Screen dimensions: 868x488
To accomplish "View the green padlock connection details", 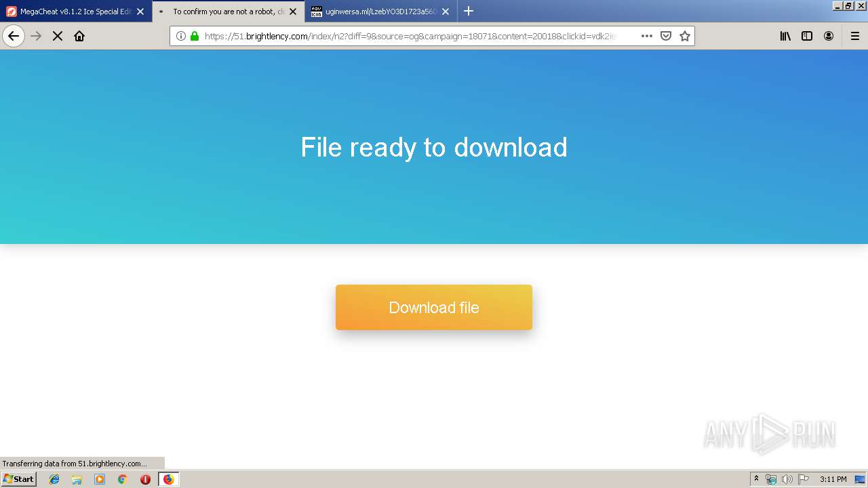I will [x=195, y=36].
